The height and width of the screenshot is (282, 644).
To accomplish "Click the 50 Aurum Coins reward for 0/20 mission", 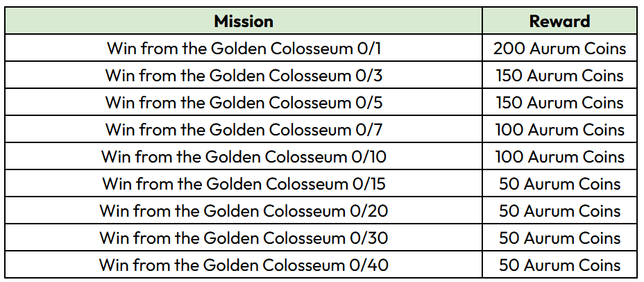I will coord(559,211).
